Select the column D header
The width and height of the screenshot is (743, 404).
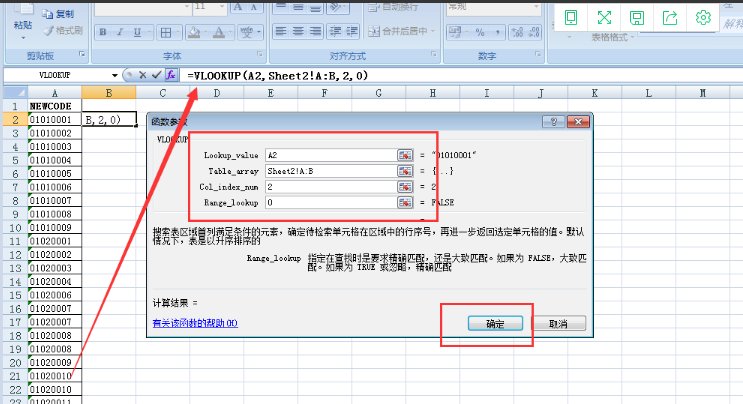(217, 93)
